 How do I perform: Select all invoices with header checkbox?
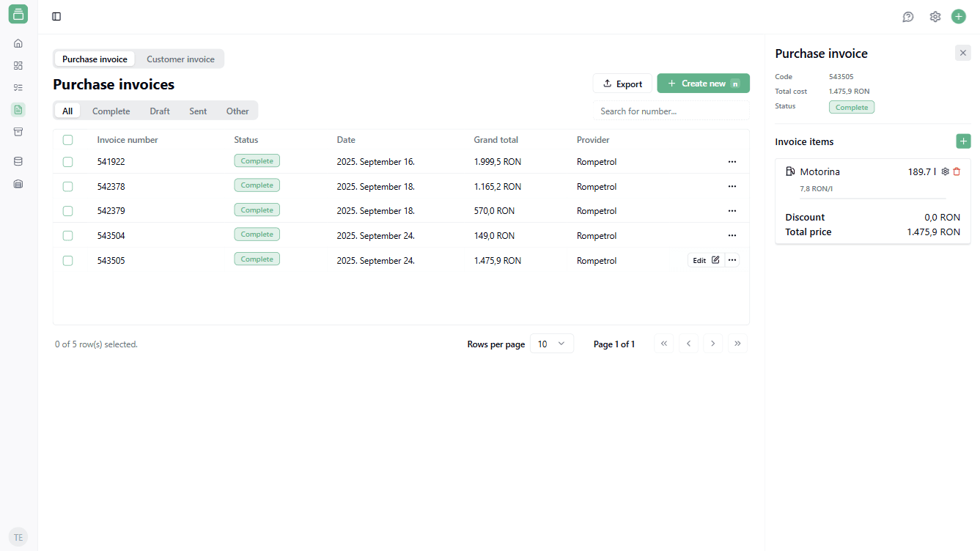(x=68, y=140)
